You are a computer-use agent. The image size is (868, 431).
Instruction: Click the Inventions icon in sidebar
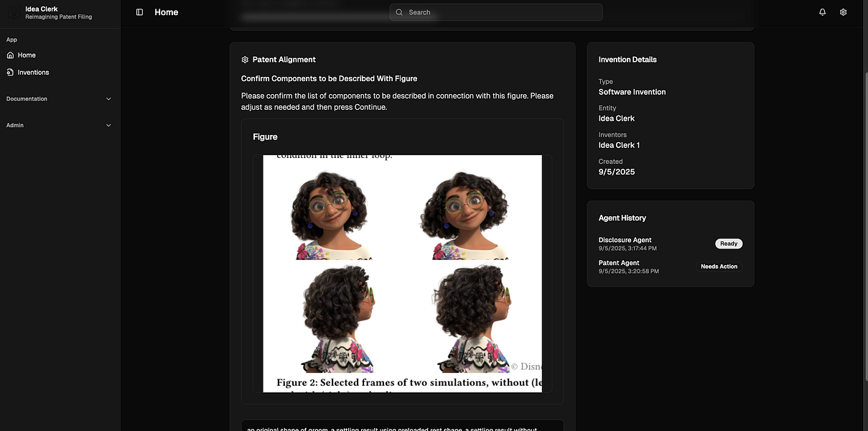click(x=10, y=72)
